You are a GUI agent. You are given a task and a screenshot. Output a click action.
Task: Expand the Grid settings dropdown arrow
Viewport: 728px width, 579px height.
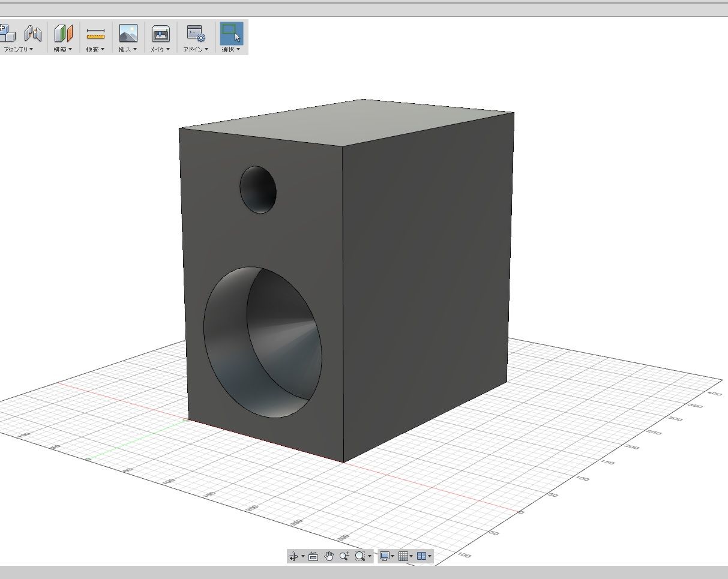411,557
